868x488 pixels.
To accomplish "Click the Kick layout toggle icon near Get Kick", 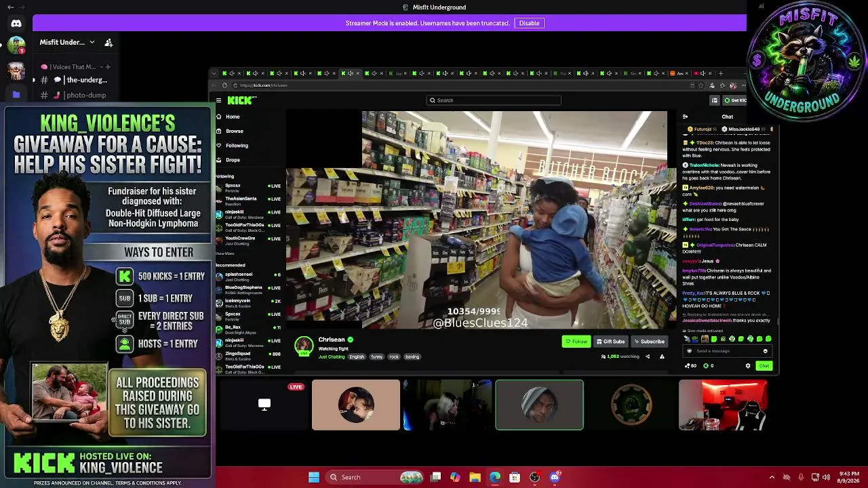I will point(714,100).
